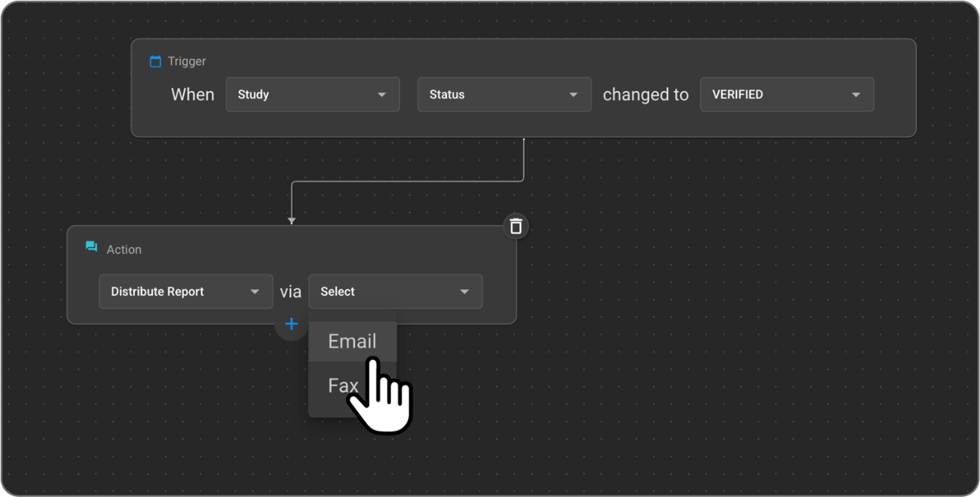
Task: Open the Select channel dropdown after via
Action: (395, 292)
